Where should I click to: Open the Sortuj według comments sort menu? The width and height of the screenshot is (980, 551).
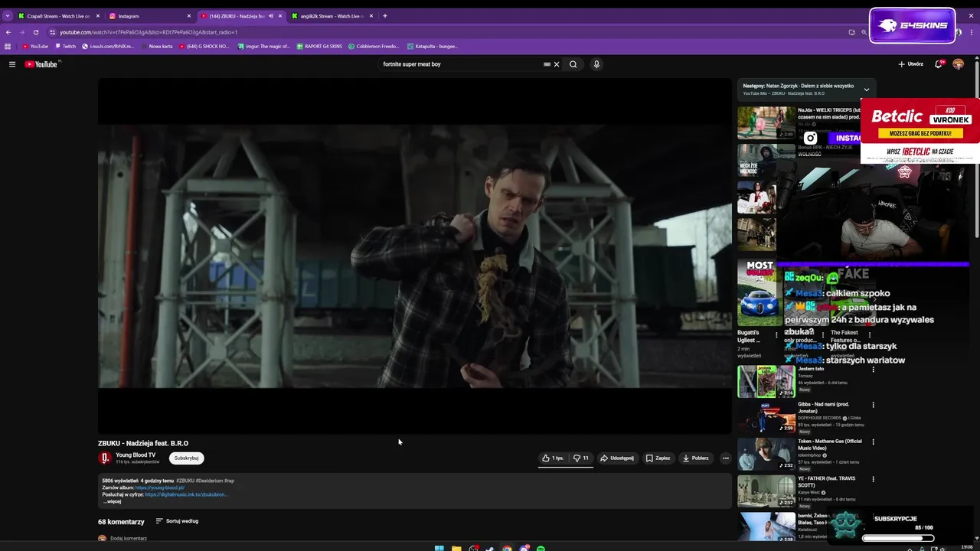click(x=177, y=521)
